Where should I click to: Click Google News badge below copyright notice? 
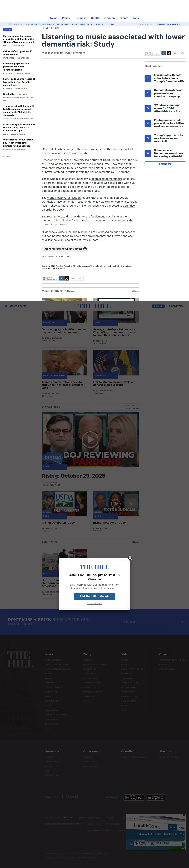pos(50,278)
